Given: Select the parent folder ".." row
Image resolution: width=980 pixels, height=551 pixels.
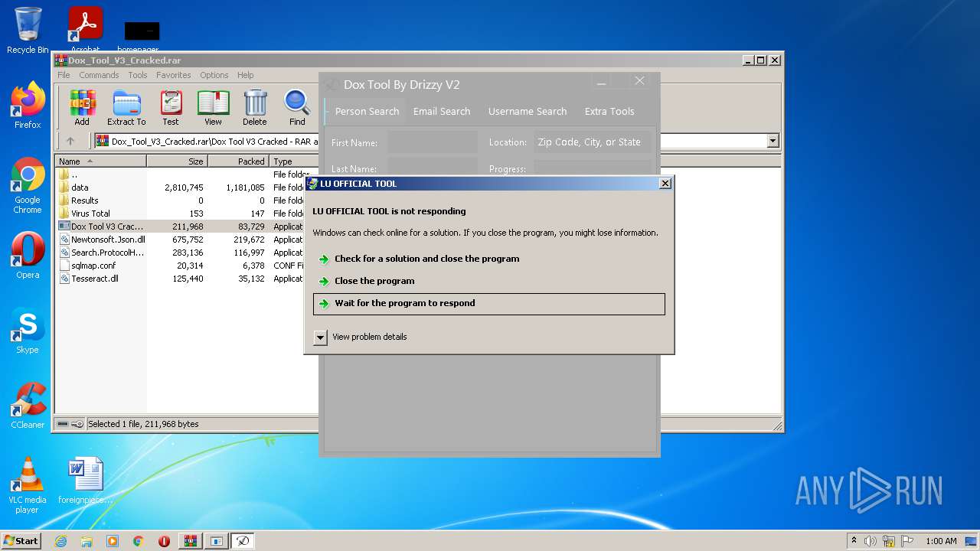Looking at the screenshot, I should click(187, 174).
